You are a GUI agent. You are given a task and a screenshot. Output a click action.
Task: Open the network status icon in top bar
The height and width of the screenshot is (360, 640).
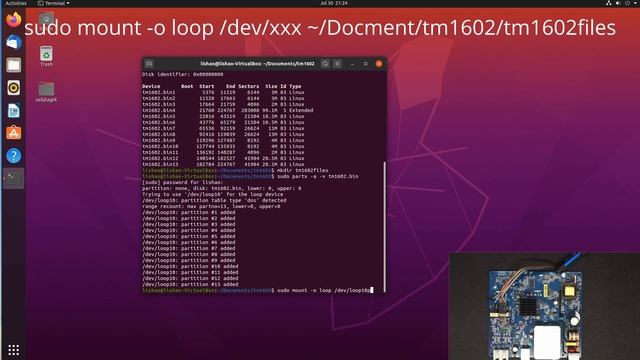click(x=609, y=3)
